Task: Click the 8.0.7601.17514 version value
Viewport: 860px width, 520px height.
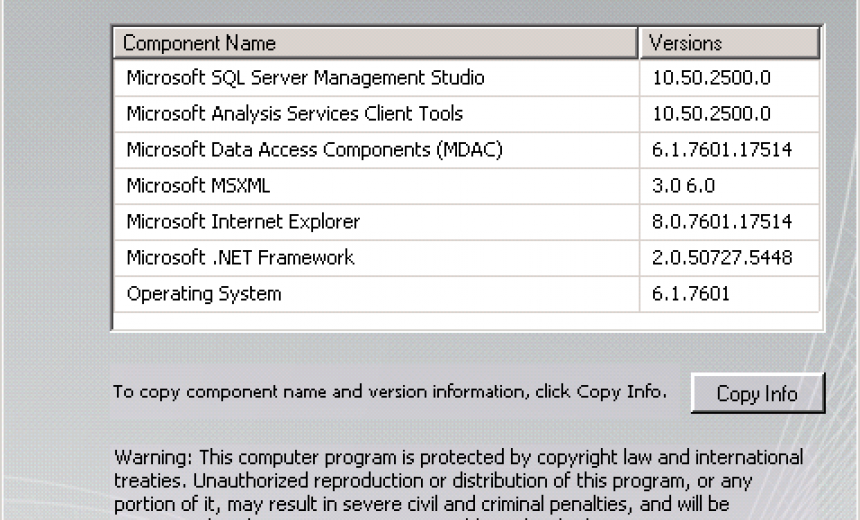Action: pyautogui.click(x=722, y=222)
